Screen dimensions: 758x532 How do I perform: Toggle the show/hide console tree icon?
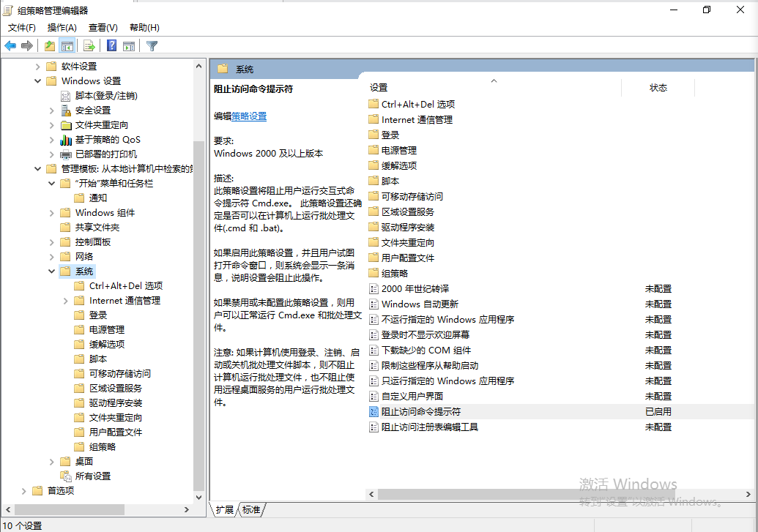67,45
